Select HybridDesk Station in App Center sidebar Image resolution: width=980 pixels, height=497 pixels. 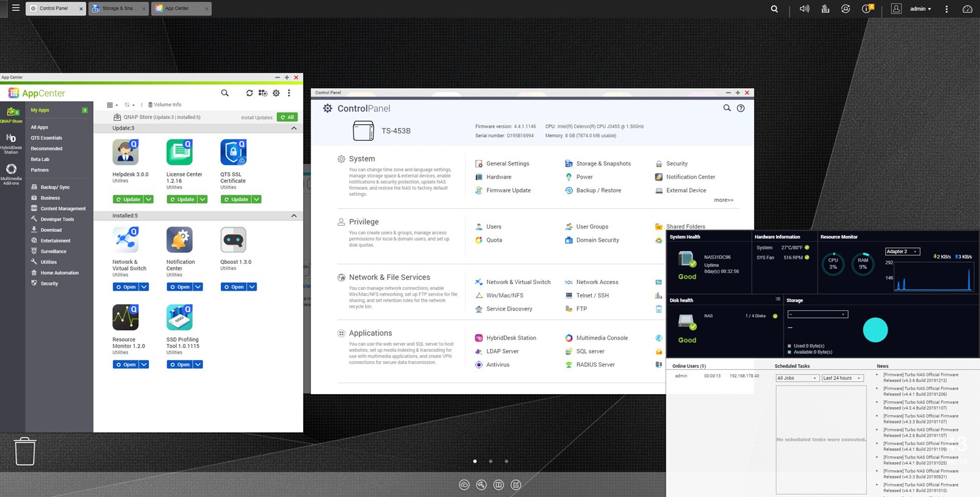pyautogui.click(x=12, y=144)
